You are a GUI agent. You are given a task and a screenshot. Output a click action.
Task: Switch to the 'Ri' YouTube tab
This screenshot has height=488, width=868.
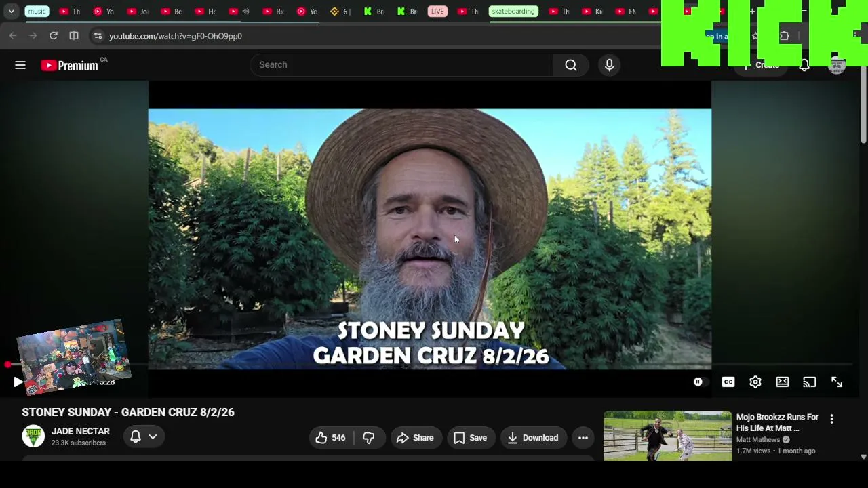[272, 12]
